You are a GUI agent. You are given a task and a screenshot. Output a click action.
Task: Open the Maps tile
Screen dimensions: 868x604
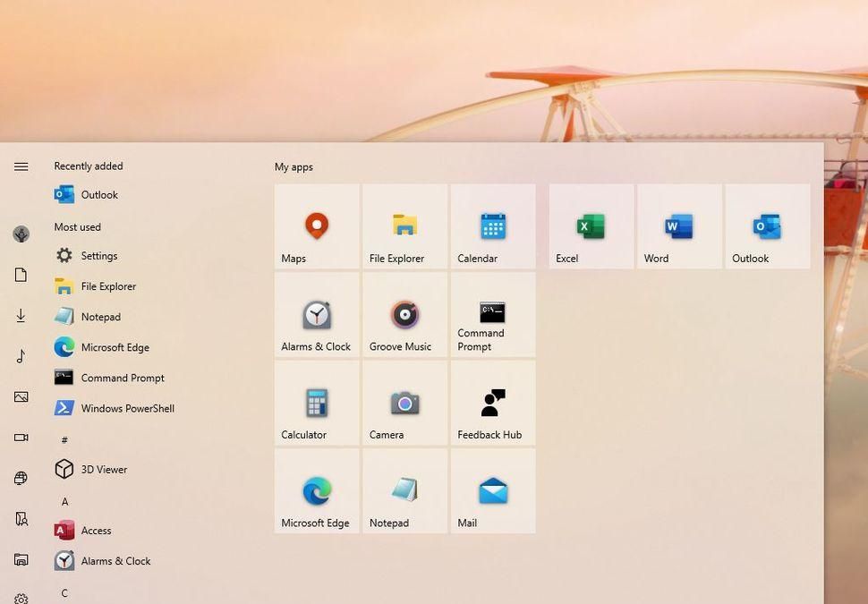pos(316,225)
